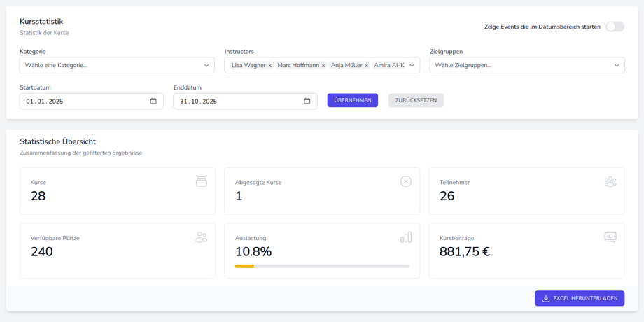The width and height of the screenshot is (644, 322).
Task: Click the Kursbeiträge money icon
Action: pyautogui.click(x=610, y=237)
